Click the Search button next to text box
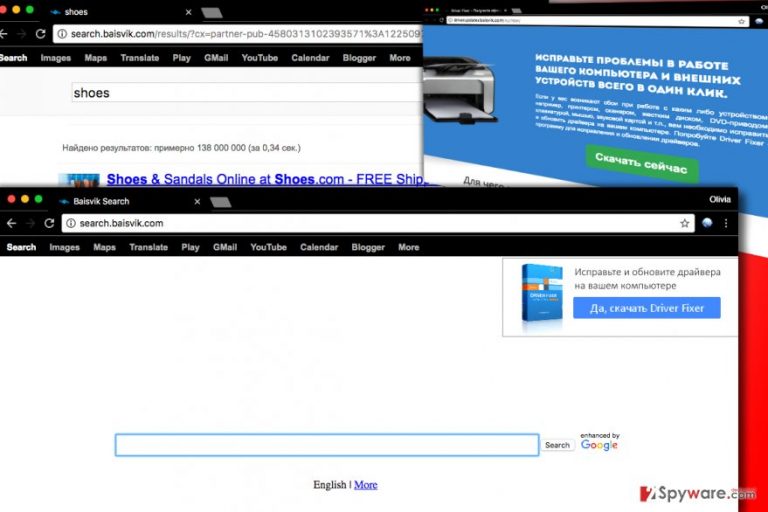 click(557, 445)
